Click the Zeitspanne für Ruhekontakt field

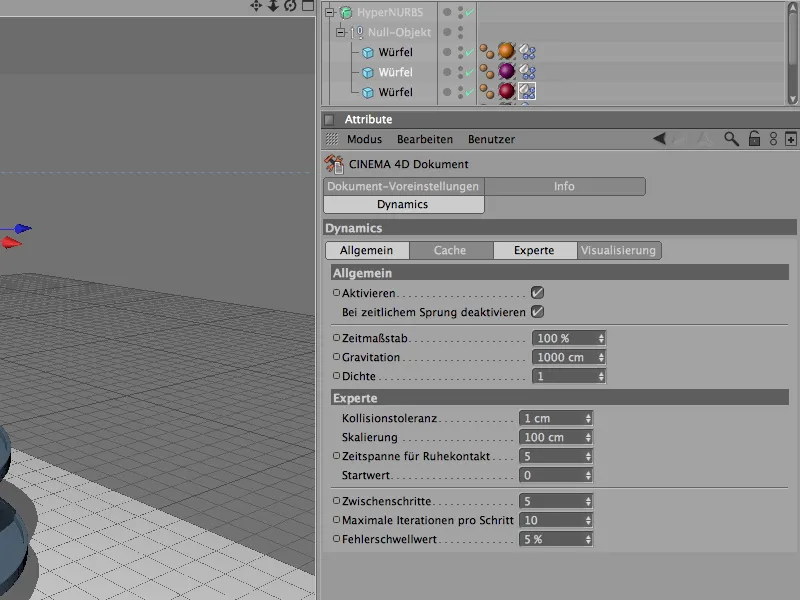[556, 456]
